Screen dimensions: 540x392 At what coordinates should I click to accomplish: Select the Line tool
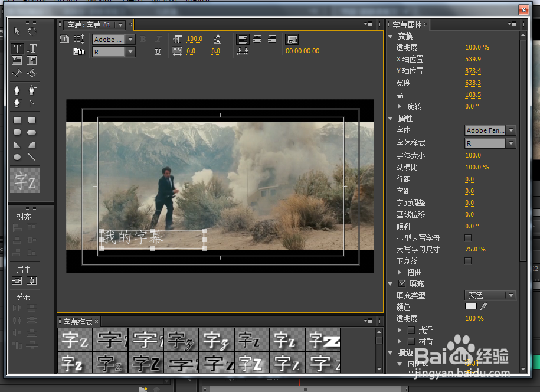[32, 157]
